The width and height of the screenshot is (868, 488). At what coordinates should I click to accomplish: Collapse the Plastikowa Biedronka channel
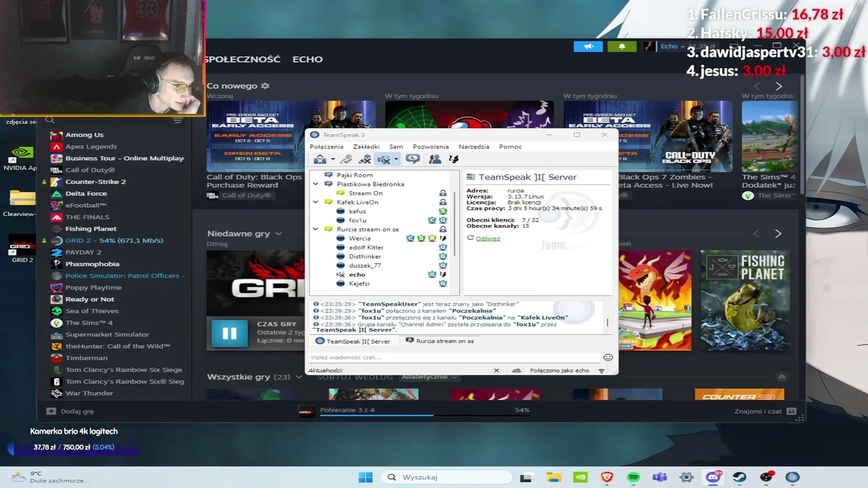click(316, 184)
